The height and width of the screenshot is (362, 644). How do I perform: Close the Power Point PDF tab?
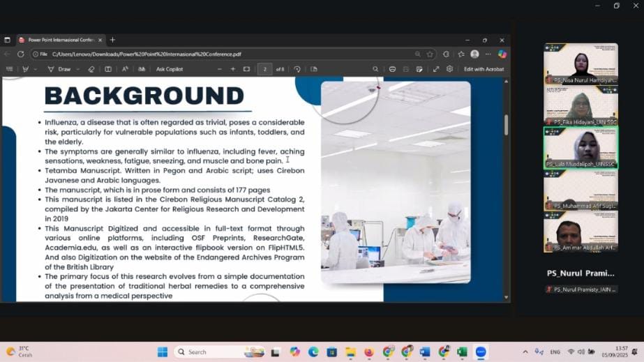100,40
